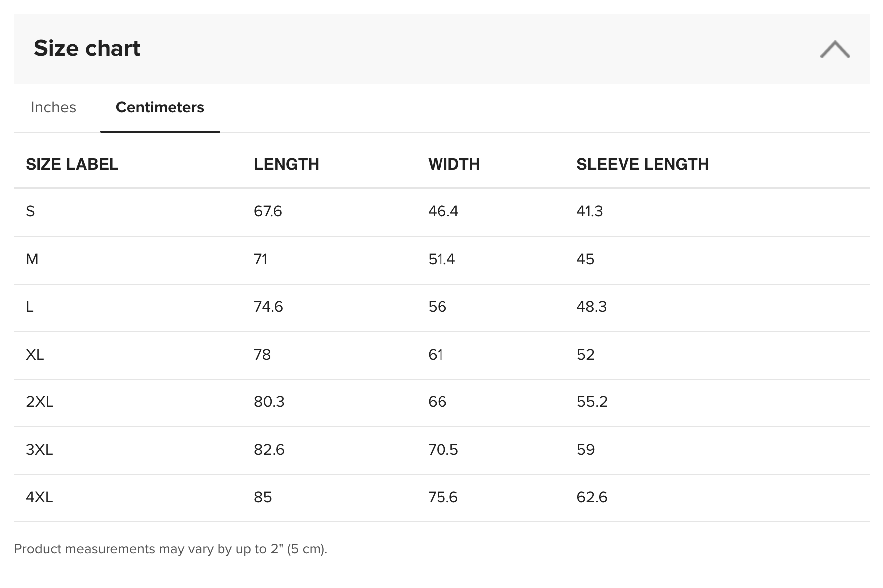The width and height of the screenshot is (883, 588).
Task: Select the XL size row label
Action: pyautogui.click(x=35, y=355)
